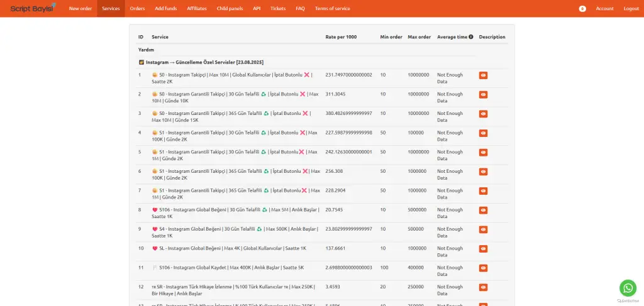Viewport: 644px width, 306px height.
Task: Select the Services nav item
Action: point(111,9)
